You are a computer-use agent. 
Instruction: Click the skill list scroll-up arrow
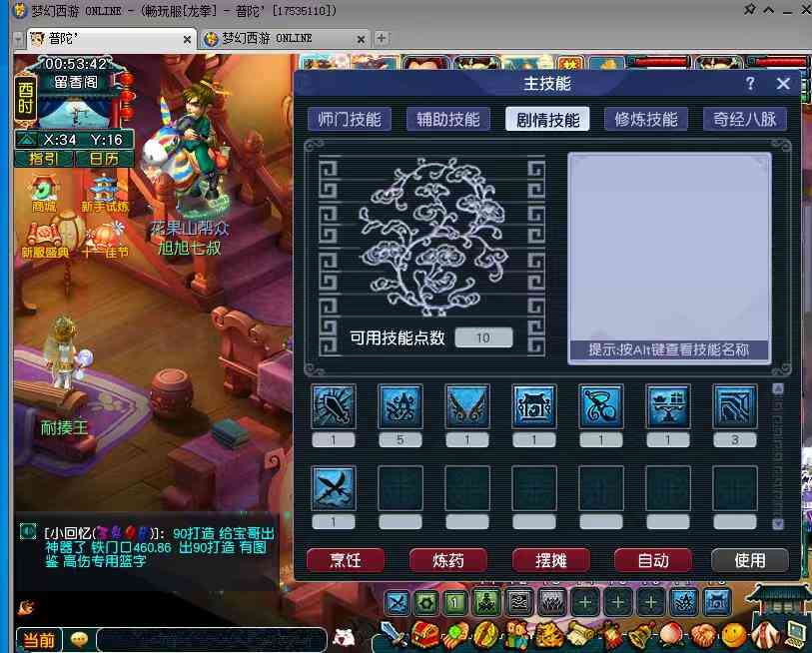point(777,389)
